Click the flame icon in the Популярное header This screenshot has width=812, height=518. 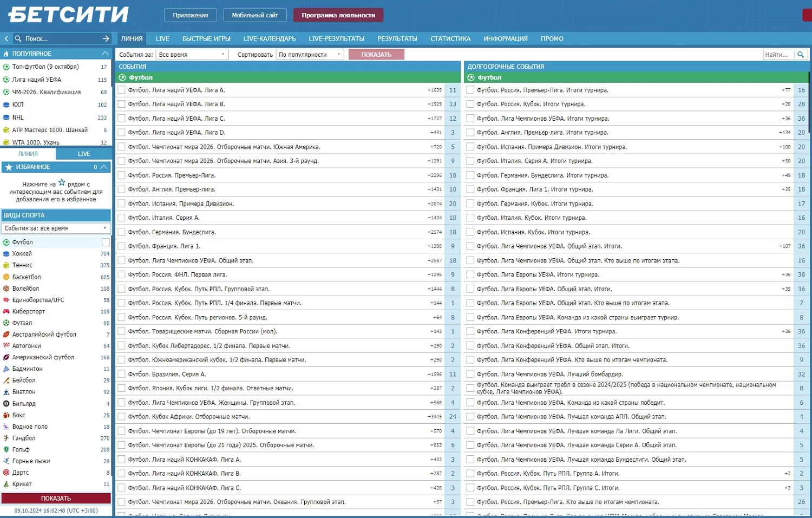(x=7, y=54)
